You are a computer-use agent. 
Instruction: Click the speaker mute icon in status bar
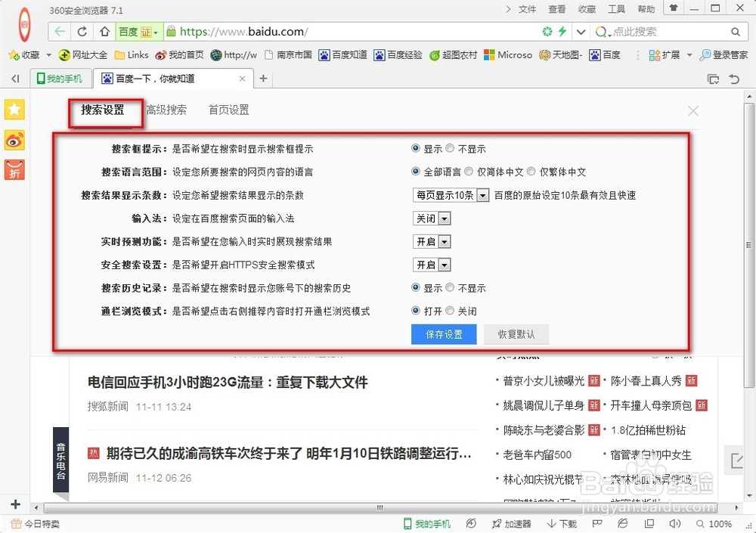coord(674,524)
